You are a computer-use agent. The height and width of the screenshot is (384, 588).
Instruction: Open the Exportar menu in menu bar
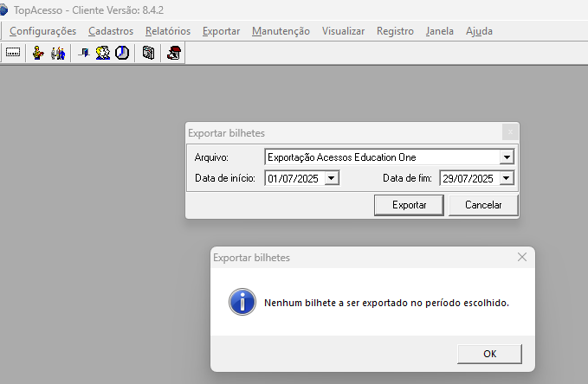pos(221,31)
